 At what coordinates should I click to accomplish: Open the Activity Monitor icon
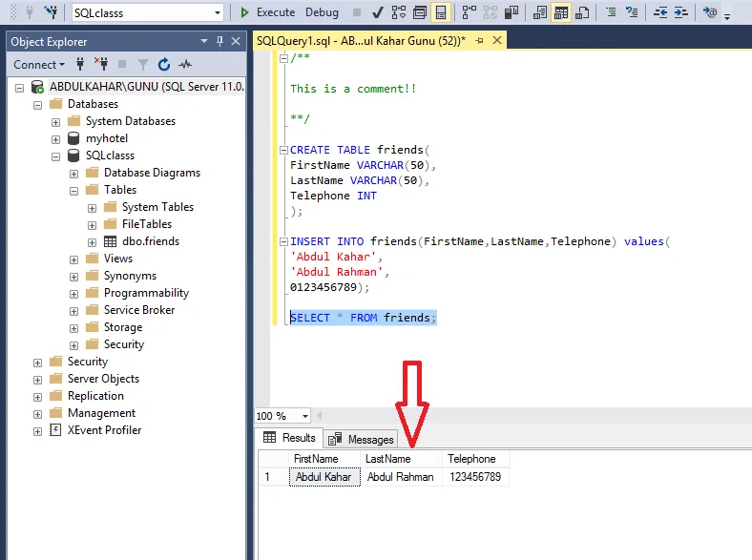point(185,64)
